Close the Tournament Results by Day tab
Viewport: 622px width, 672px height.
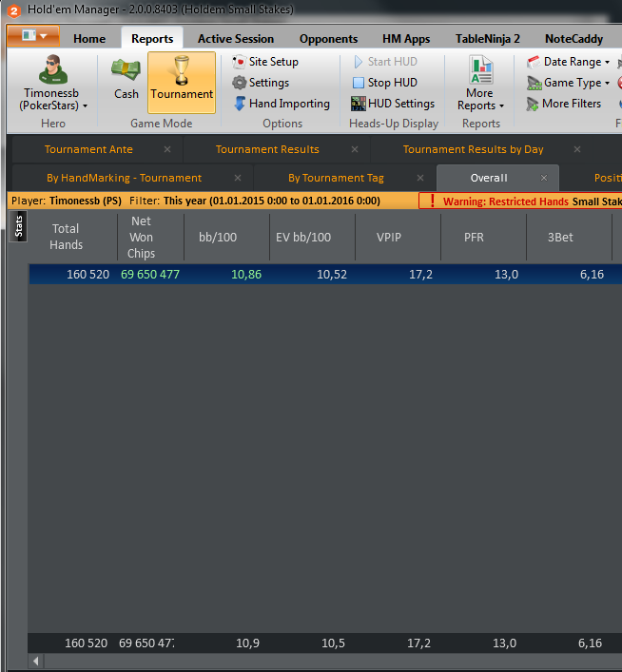pyautogui.click(x=577, y=149)
